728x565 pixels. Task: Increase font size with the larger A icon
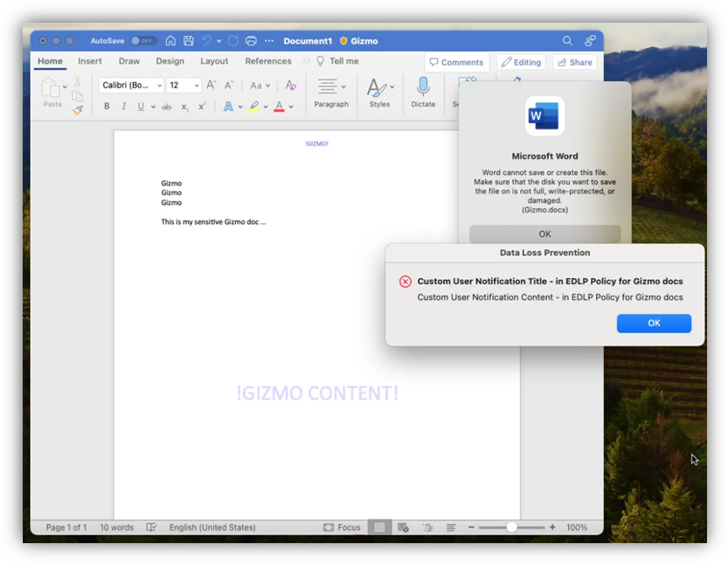[211, 85]
